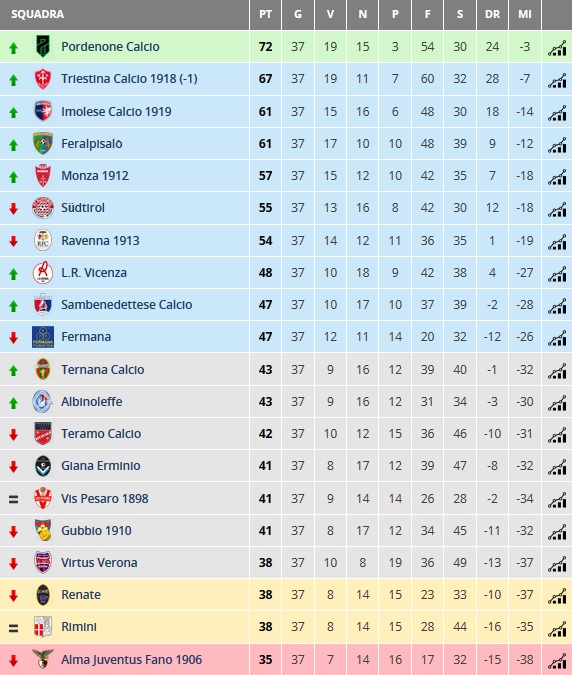Open the graph icon in Rimini row
Screen dimensions: 572x675
pyautogui.click(x=557, y=629)
